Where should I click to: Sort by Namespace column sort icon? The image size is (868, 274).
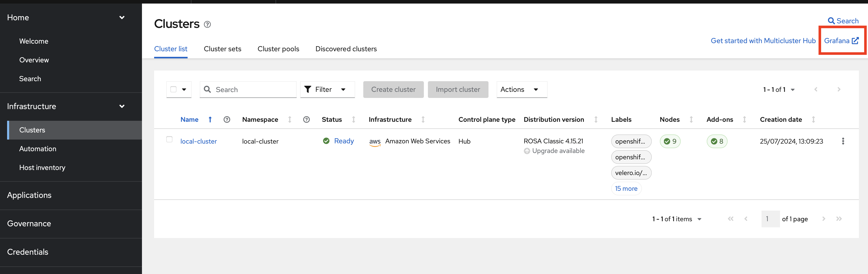[290, 120]
